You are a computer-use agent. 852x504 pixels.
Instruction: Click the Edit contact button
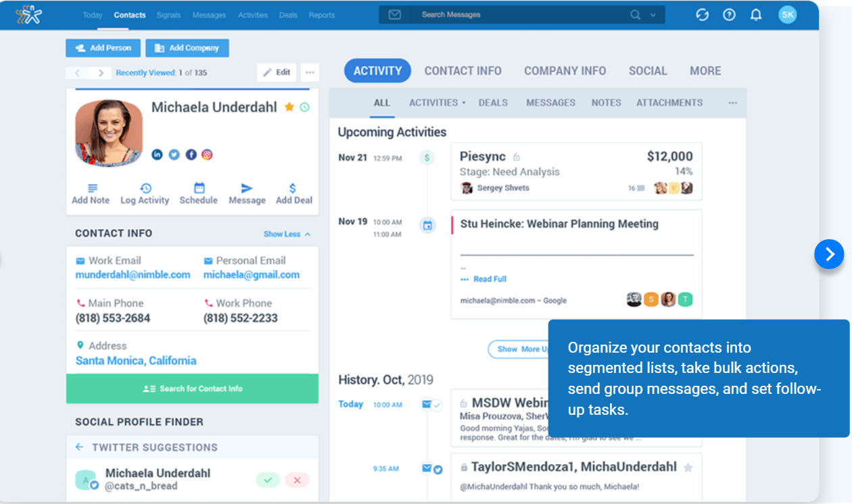tap(277, 72)
